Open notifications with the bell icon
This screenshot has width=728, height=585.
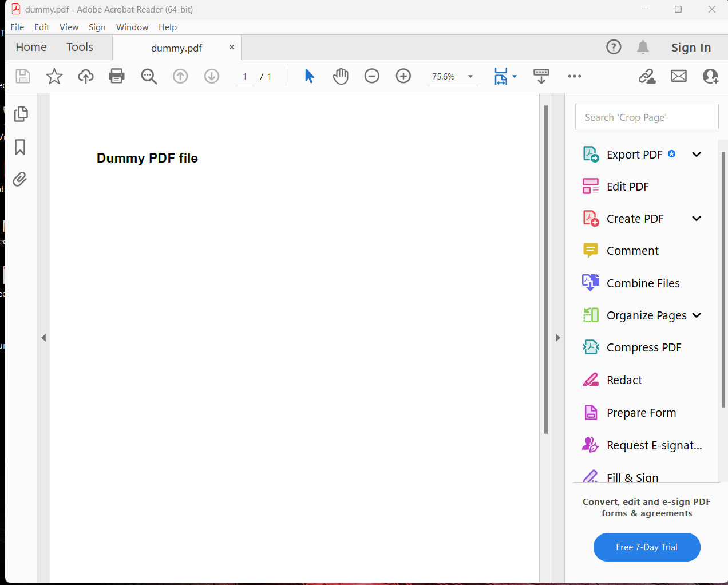[x=643, y=47]
